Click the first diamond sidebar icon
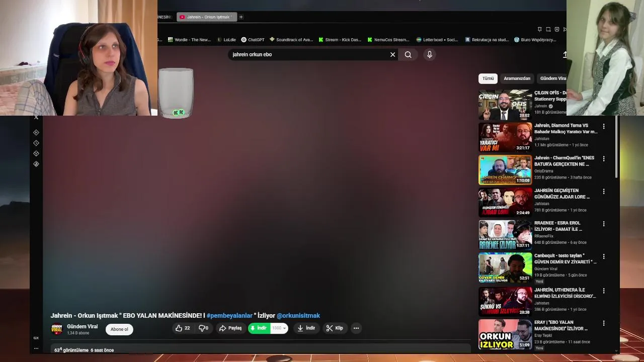This screenshot has width=644, height=362. click(36, 132)
